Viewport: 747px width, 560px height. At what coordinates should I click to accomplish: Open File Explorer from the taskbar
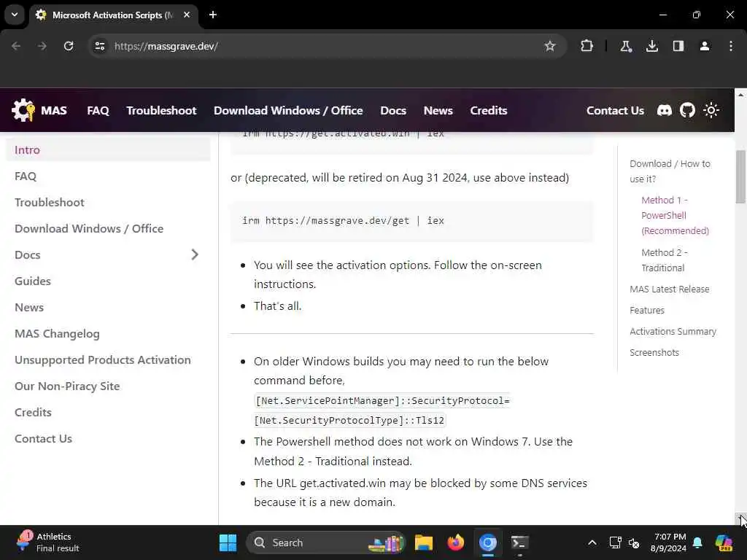coord(424,542)
